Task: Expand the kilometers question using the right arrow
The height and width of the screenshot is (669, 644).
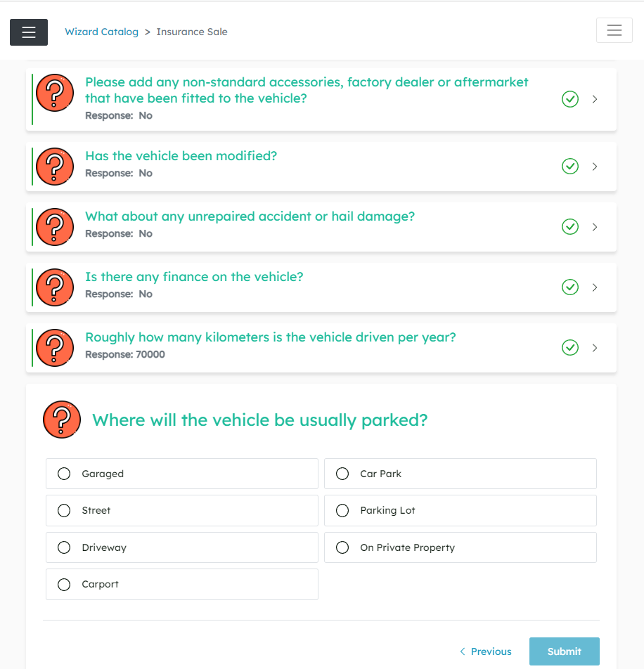Action: pos(595,347)
